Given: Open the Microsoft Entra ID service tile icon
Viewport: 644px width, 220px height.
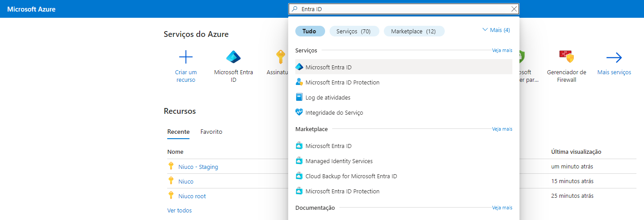Looking at the screenshot, I should pyautogui.click(x=233, y=57).
